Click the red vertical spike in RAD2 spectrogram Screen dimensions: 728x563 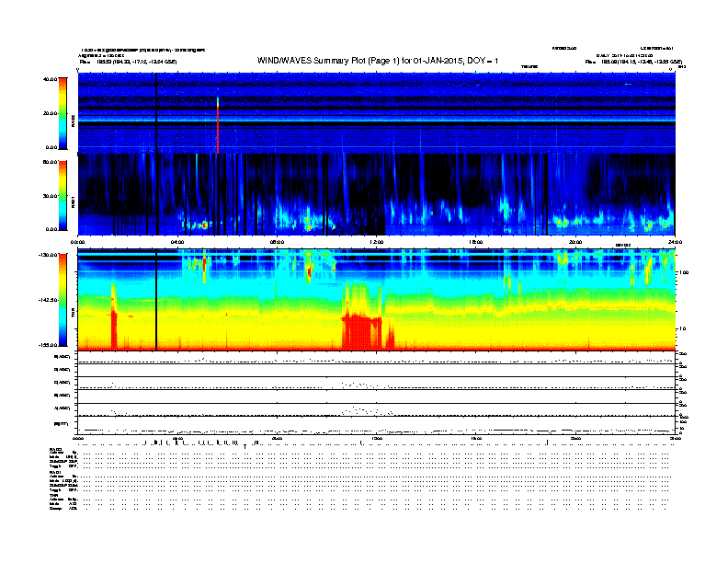(x=218, y=125)
